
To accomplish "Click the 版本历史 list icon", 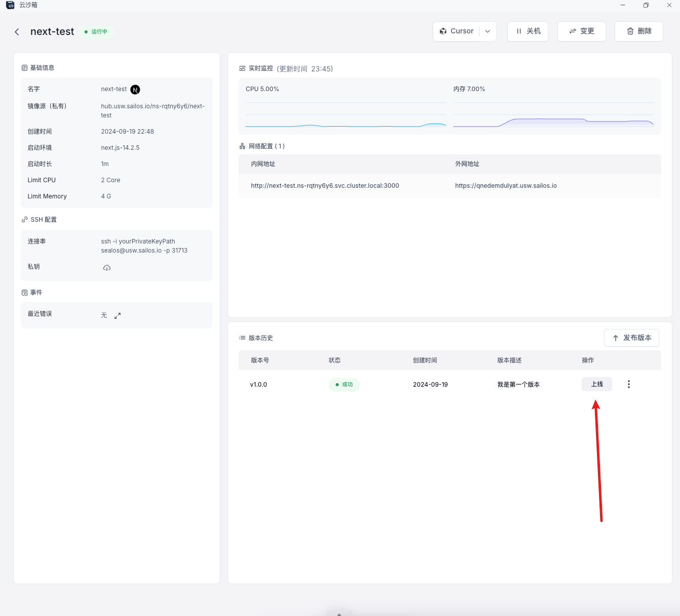I will click(x=242, y=338).
